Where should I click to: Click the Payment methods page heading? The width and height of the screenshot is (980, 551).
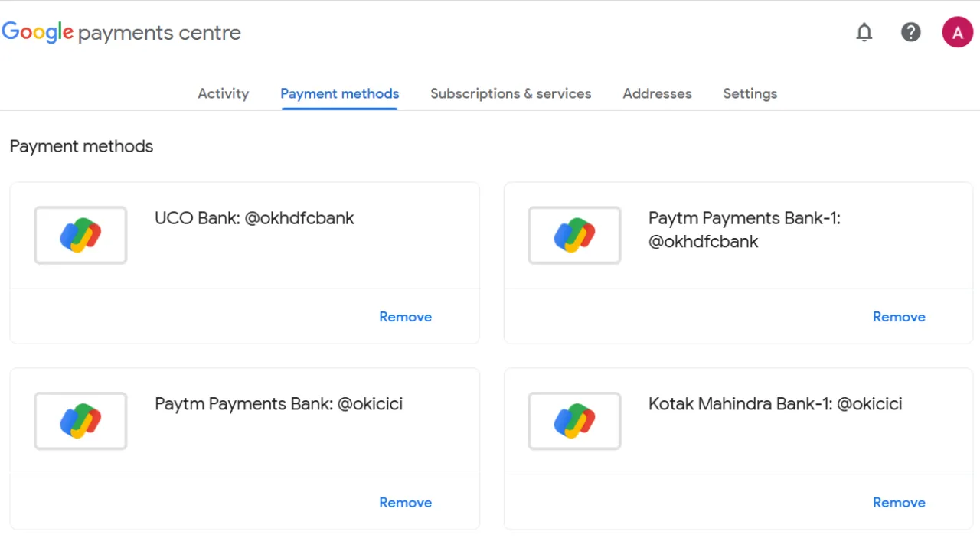coord(81,146)
